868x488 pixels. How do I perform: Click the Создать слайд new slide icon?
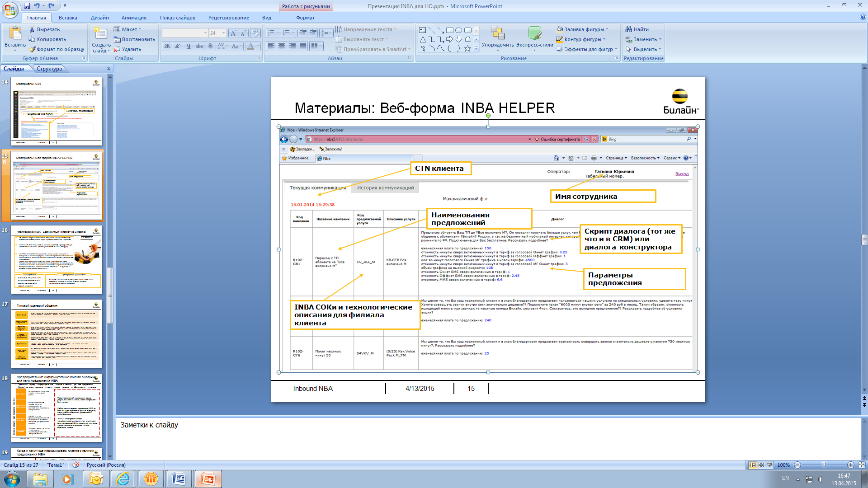coord(100,33)
